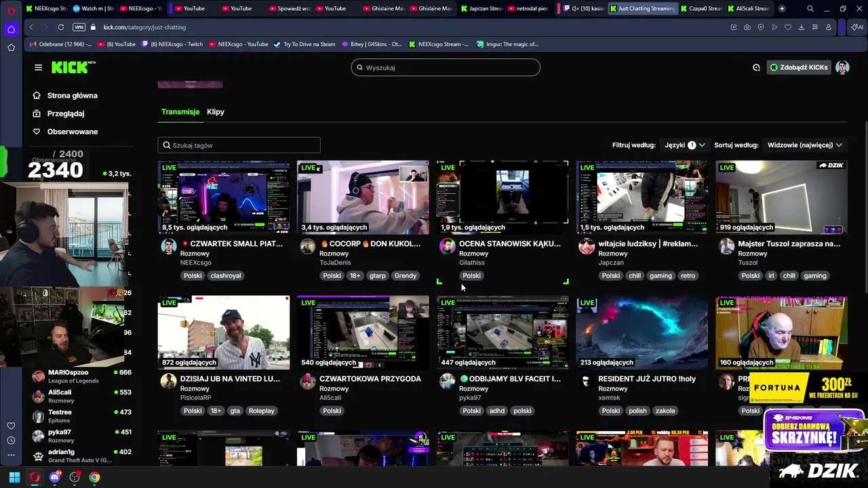The height and width of the screenshot is (488, 868).
Task: Click the Zdobądź KICKs button
Action: click(x=799, y=67)
